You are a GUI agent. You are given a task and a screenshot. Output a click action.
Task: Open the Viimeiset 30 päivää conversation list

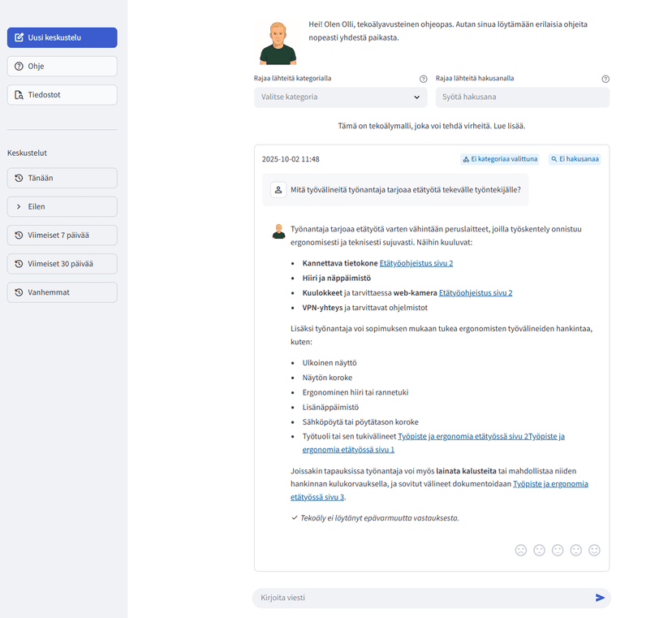[62, 263]
